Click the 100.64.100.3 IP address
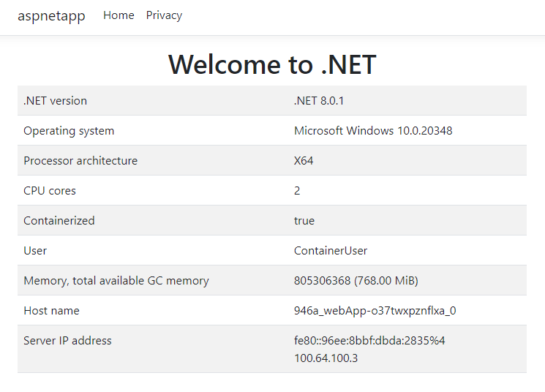The image size is (545, 392). [x=326, y=358]
